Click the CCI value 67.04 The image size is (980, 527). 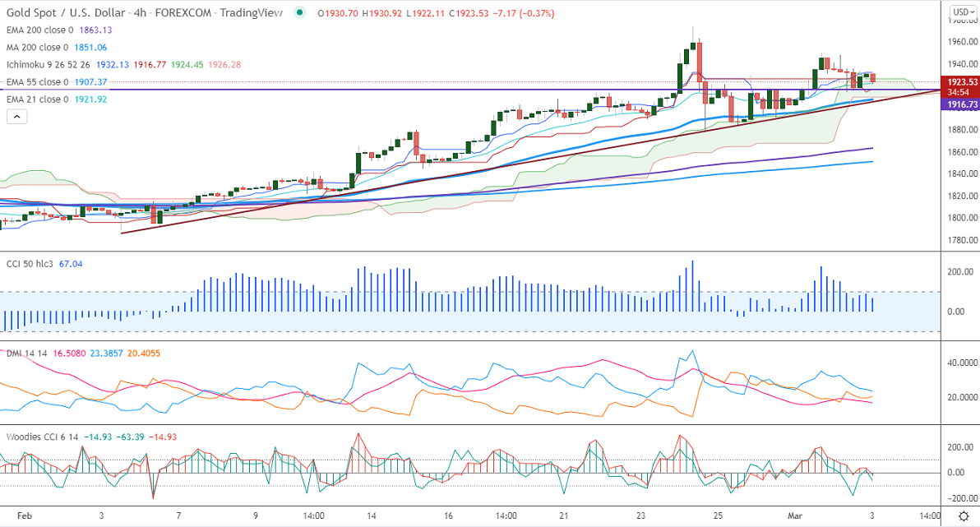tap(71, 264)
